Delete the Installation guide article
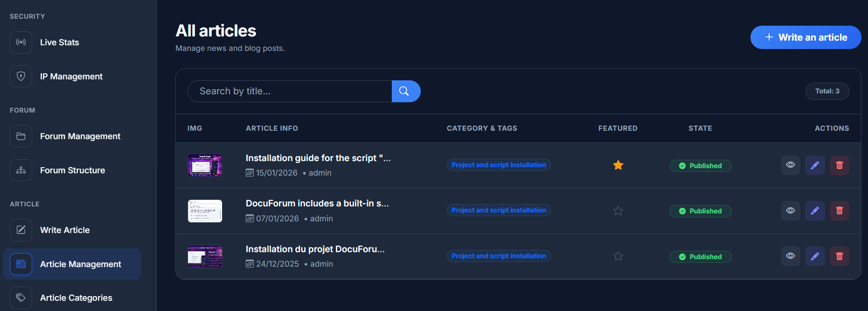The height and width of the screenshot is (311, 868). [839, 165]
